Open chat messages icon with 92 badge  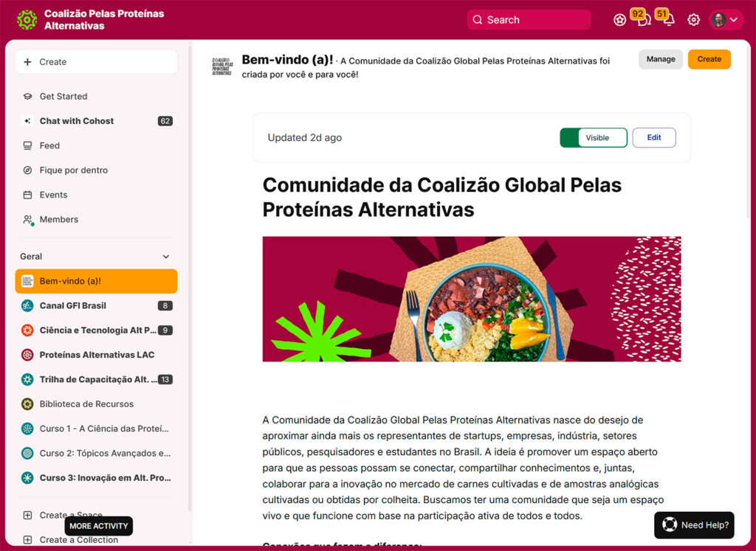[644, 20]
